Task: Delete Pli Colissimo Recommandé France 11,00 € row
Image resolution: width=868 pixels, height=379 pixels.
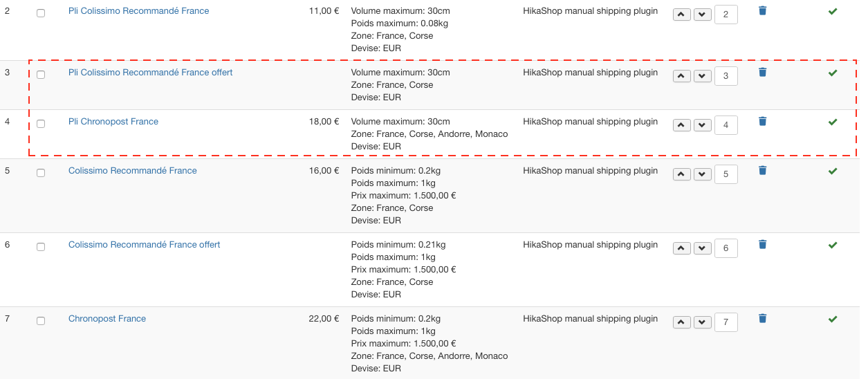Action: pyautogui.click(x=762, y=11)
